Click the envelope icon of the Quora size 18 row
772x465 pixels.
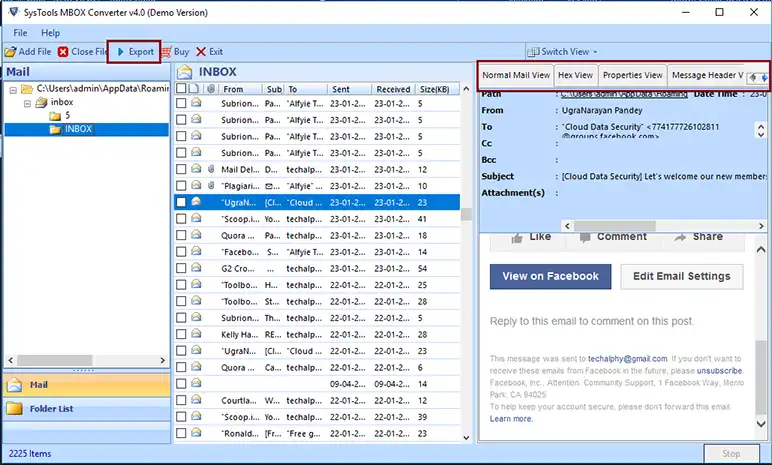click(x=196, y=235)
